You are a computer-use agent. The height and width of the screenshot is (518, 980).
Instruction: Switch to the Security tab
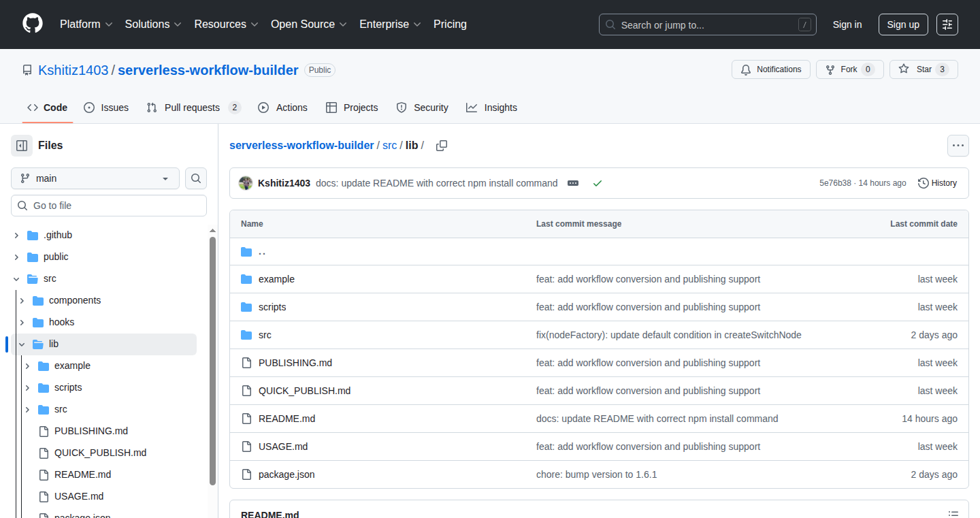[x=422, y=108]
